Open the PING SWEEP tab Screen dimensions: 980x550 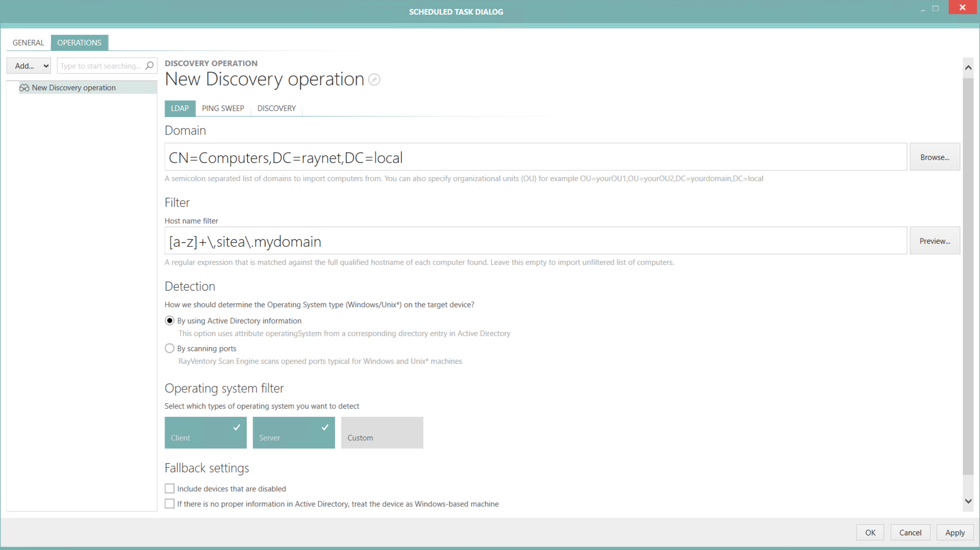(x=223, y=108)
